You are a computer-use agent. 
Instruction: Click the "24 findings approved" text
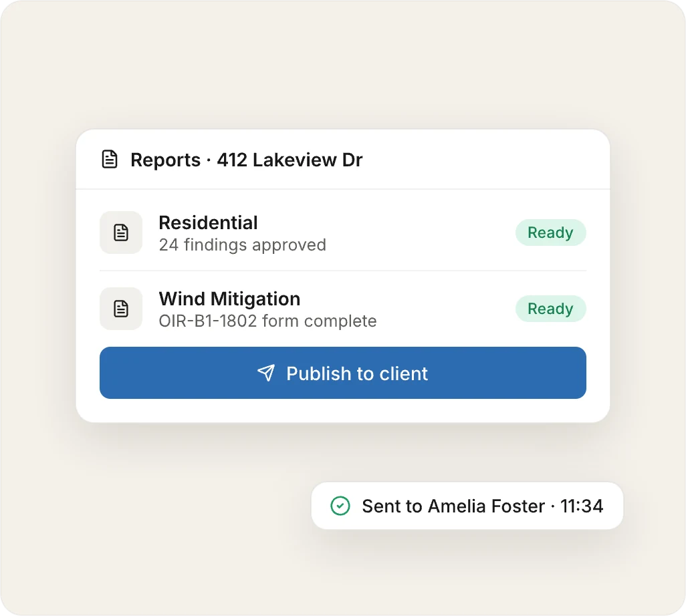point(243,245)
